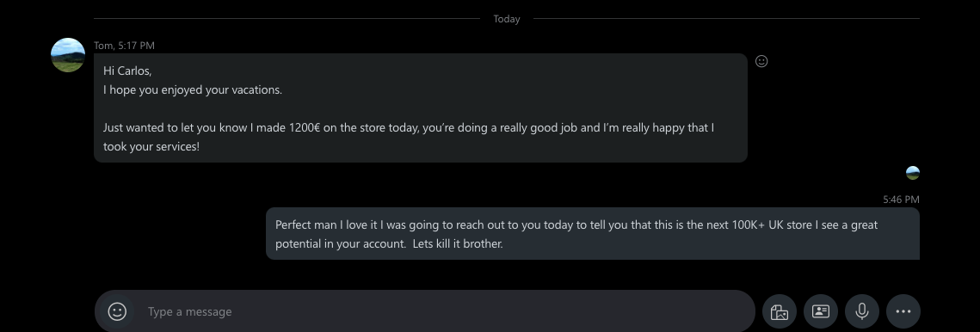Click the "Hi Carlos," greeting line

tap(127, 71)
